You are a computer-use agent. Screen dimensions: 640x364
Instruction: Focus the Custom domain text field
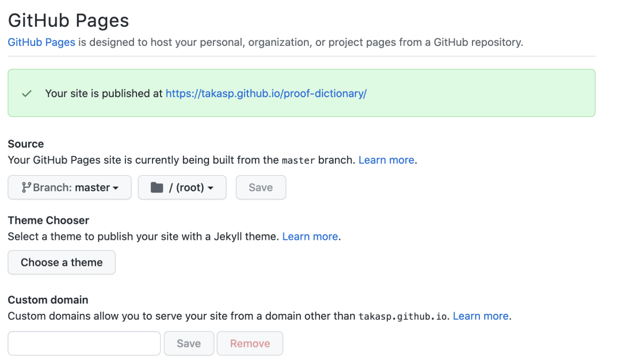pyautogui.click(x=84, y=343)
